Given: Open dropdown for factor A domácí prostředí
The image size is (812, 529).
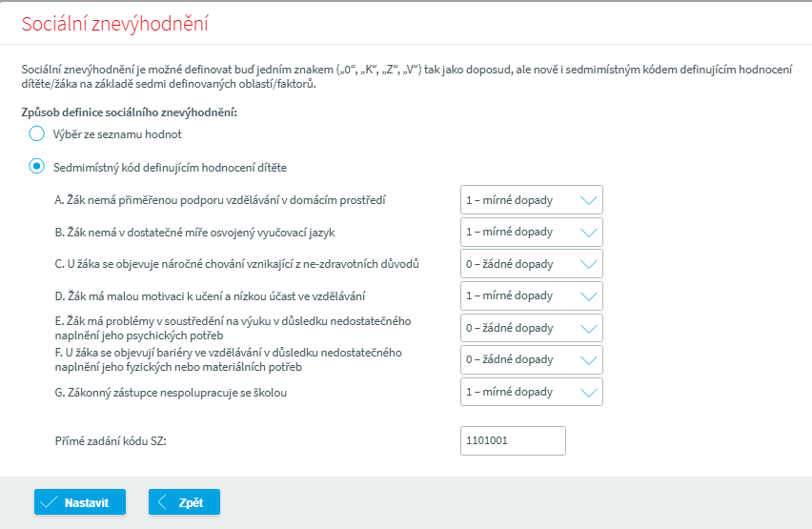Looking at the screenshot, I should tap(530, 200).
